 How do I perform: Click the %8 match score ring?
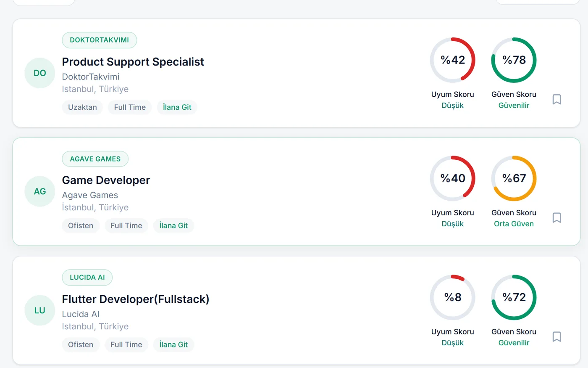[x=453, y=297]
